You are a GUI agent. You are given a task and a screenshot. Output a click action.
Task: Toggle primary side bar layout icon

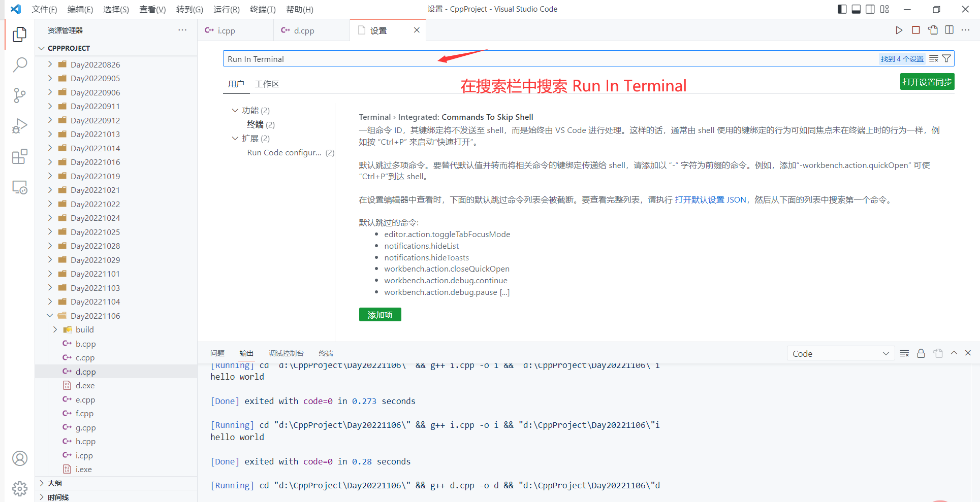coord(842,9)
